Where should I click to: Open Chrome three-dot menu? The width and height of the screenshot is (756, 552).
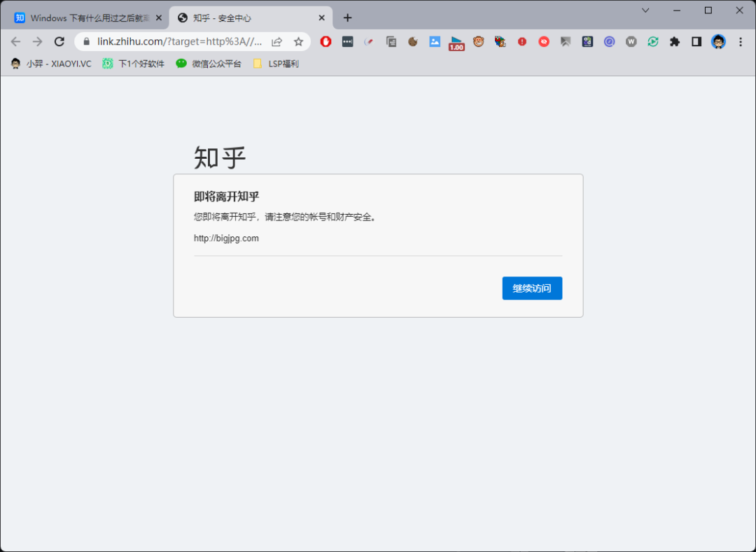741,42
